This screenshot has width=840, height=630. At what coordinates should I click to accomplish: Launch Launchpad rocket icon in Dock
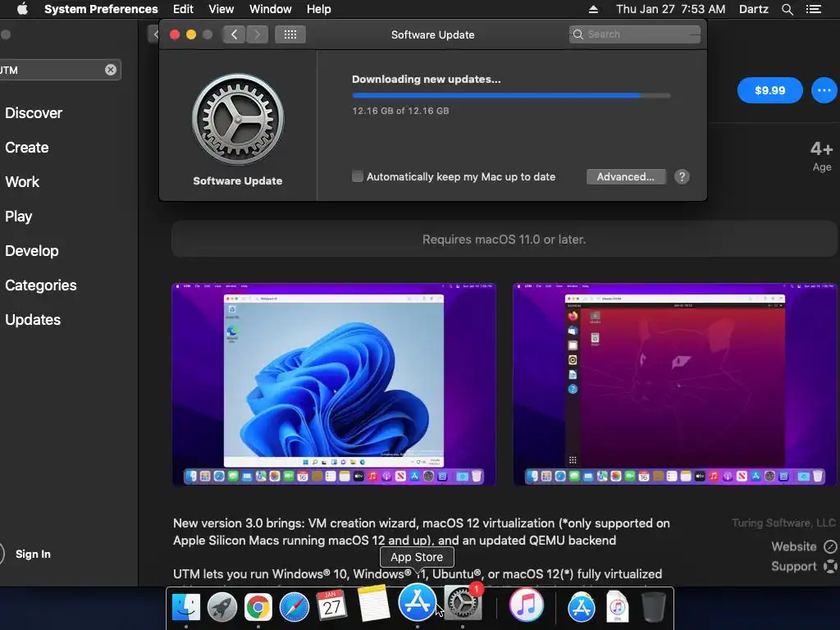pyautogui.click(x=221, y=607)
